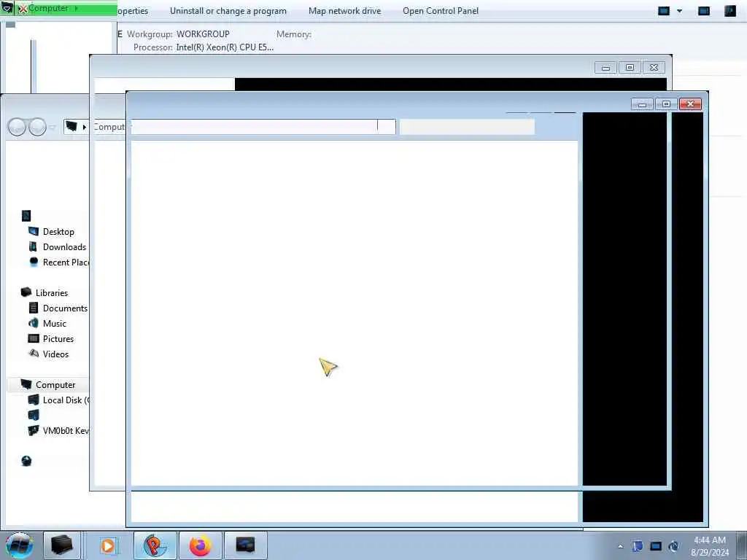Show hidden system tray icons
747x560 pixels.
pyautogui.click(x=620, y=547)
